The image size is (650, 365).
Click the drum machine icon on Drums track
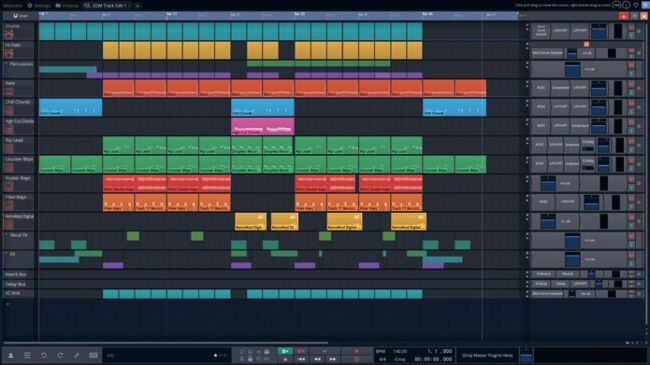coord(8,35)
